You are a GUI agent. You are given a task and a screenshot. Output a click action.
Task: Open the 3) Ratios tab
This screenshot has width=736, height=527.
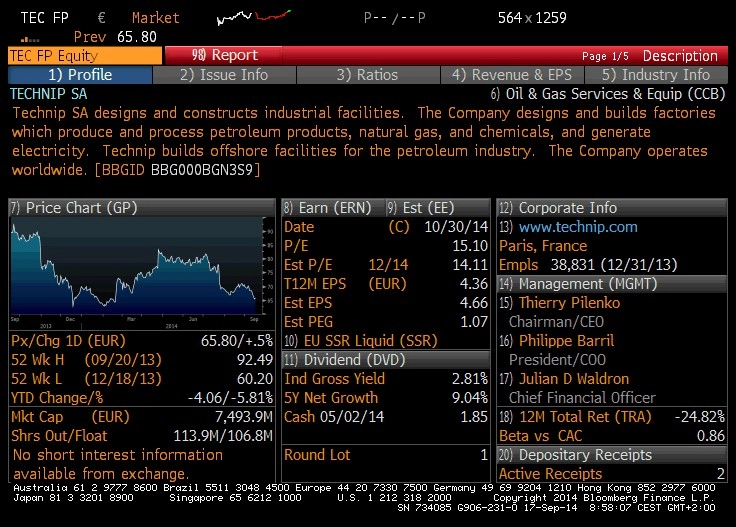[x=368, y=75]
